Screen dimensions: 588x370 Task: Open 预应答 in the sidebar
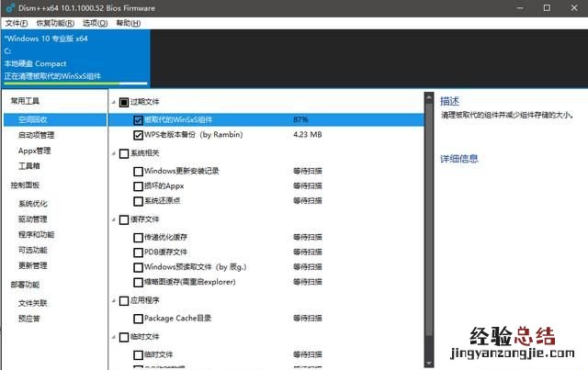pos(28,319)
